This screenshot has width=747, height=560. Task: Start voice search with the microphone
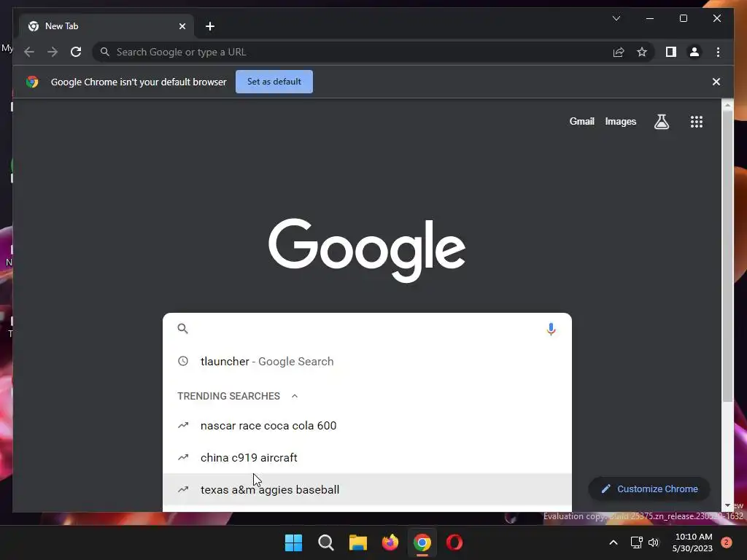pos(551,329)
